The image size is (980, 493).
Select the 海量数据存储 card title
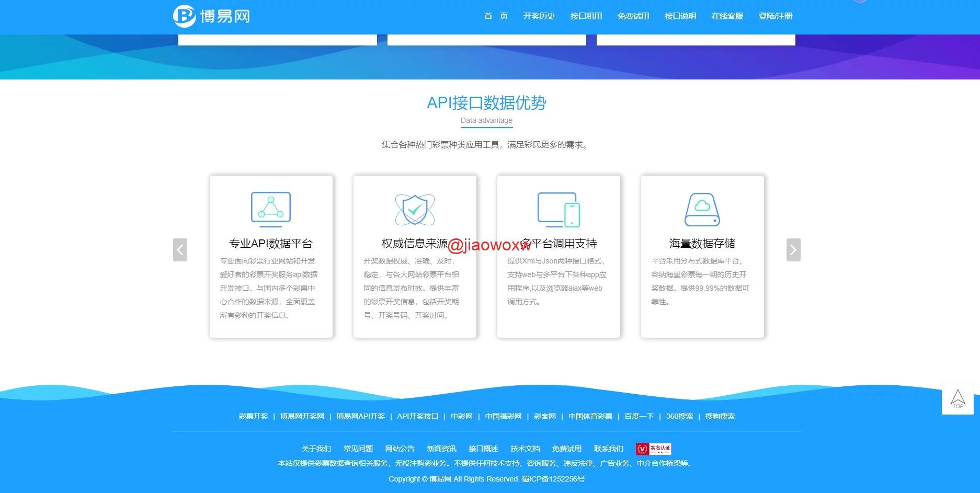(x=702, y=244)
